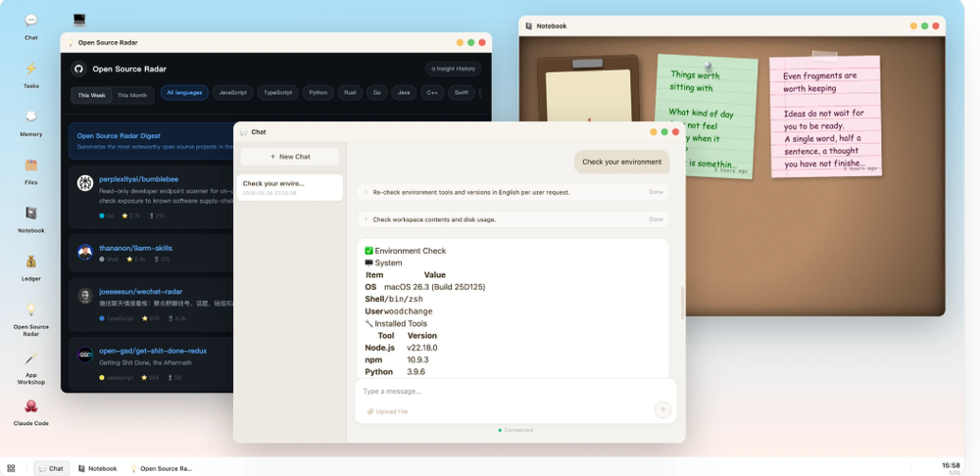Filter by C++ language pill
Viewport: 980px width, 476px height.
coord(432,92)
